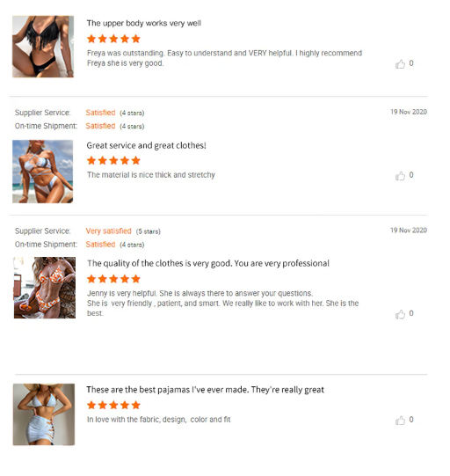Click star rating under 'The upper body works very well'
This screenshot has width=450, height=476.
(x=113, y=39)
